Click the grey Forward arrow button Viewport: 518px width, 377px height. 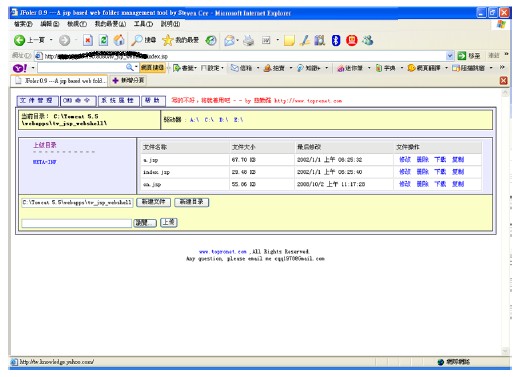(64, 41)
